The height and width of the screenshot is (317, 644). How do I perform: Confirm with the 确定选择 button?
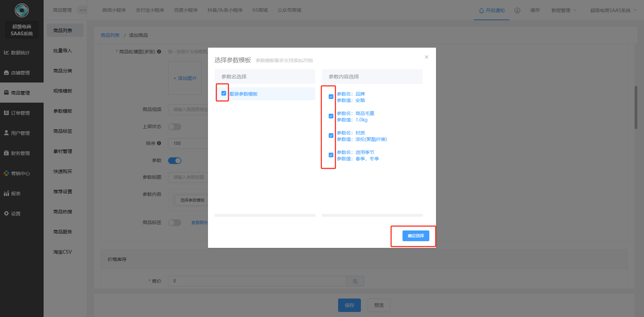tap(416, 236)
